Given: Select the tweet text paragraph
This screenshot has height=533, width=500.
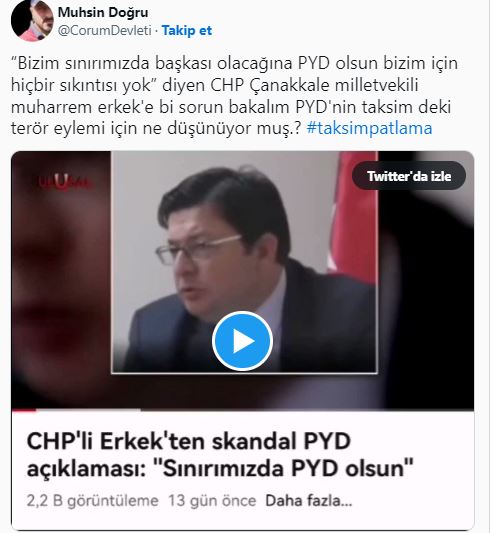Looking at the screenshot, I should 235,96.
